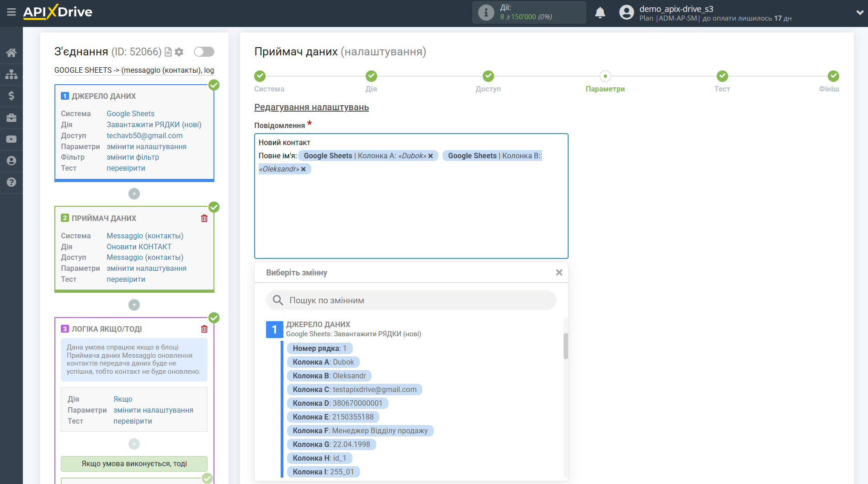868x484 pixels.
Task: Click Якщо умова виконується, тоді button
Action: point(134,463)
